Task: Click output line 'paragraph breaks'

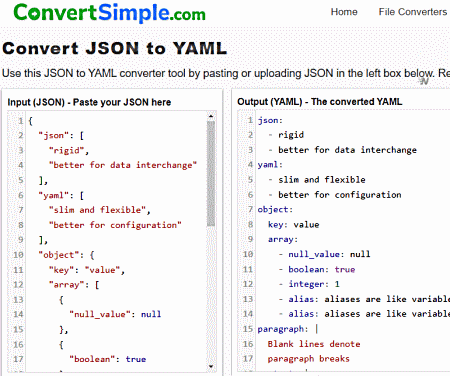Action: pos(309,359)
